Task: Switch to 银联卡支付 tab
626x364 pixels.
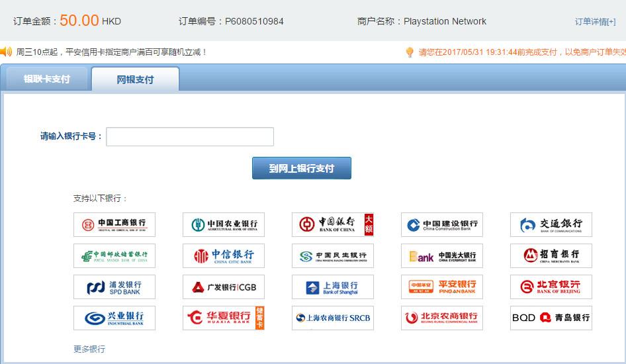Action: [x=47, y=79]
